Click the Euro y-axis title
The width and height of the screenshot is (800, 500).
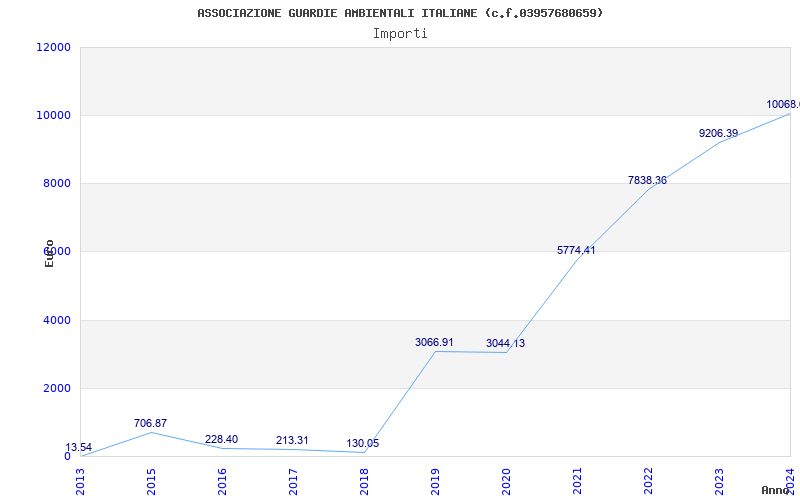[x=49, y=254]
